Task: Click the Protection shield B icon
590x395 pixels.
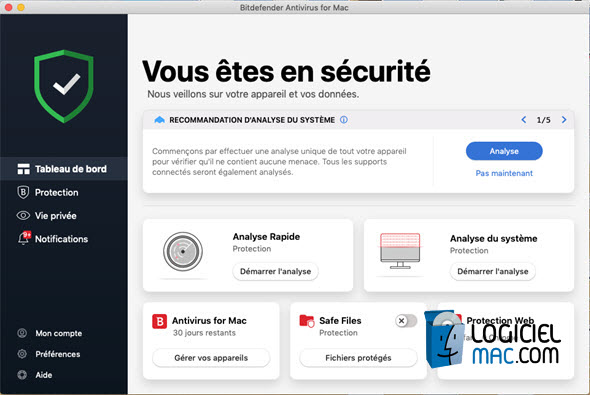Action: coord(23,192)
